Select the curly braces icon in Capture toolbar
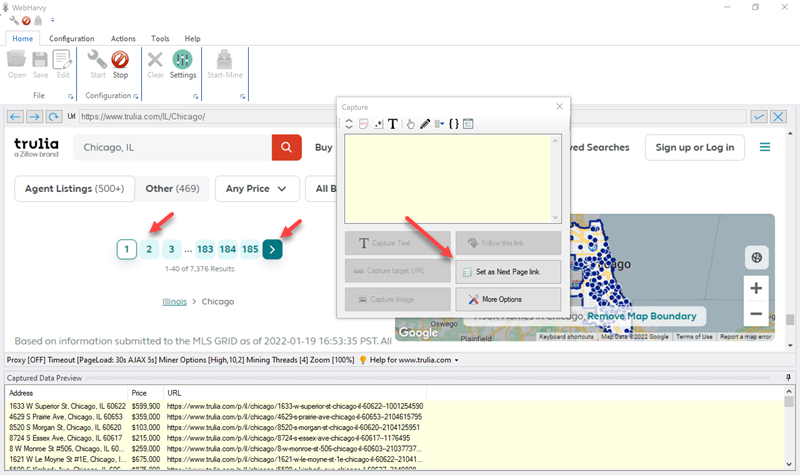800x475 pixels. click(453, 124)
